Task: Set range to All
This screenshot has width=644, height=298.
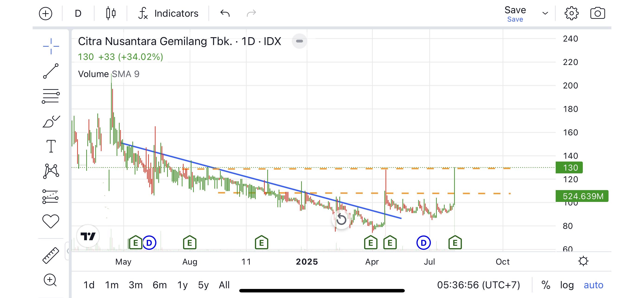Action: (224, 285)
